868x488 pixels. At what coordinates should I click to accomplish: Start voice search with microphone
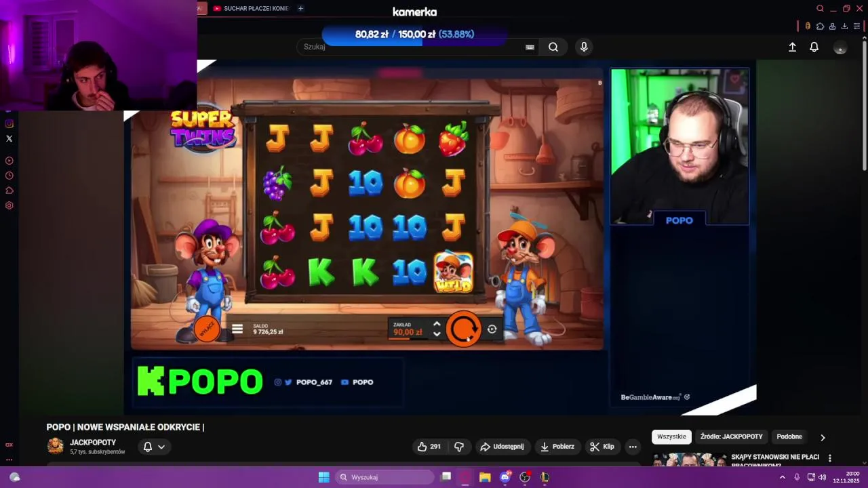584,47
